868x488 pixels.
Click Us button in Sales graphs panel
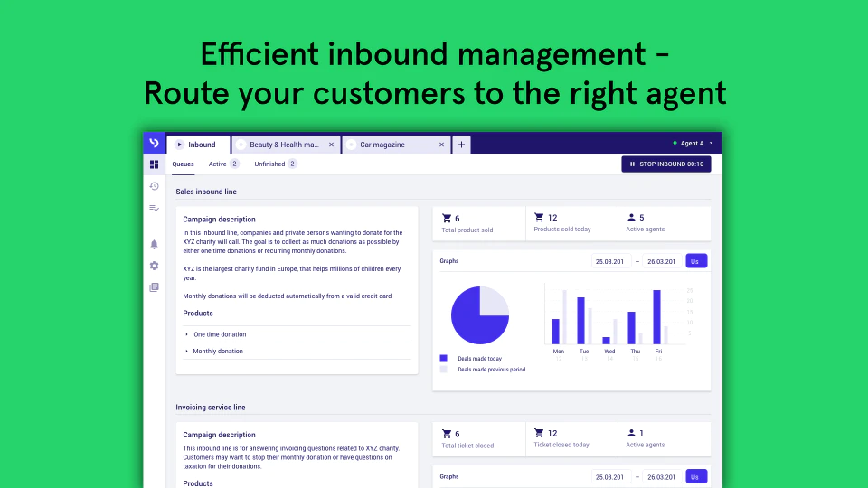tap(696, 261)
